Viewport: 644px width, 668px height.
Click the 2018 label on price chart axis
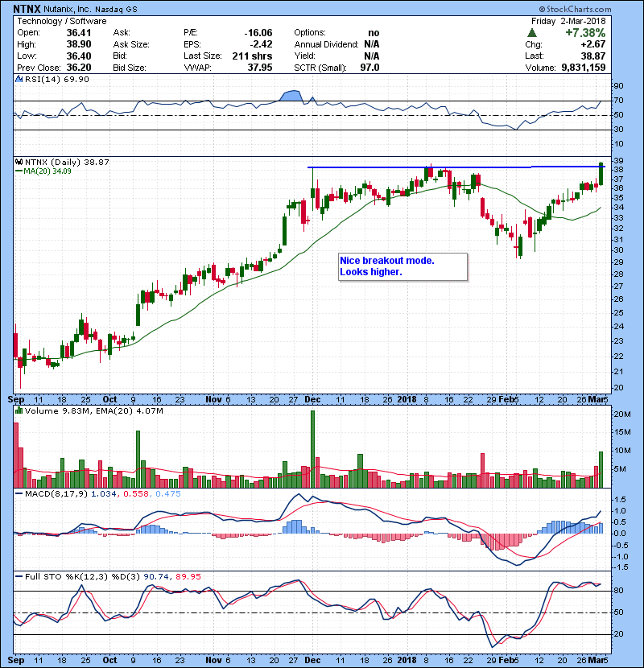coord(407,400)
